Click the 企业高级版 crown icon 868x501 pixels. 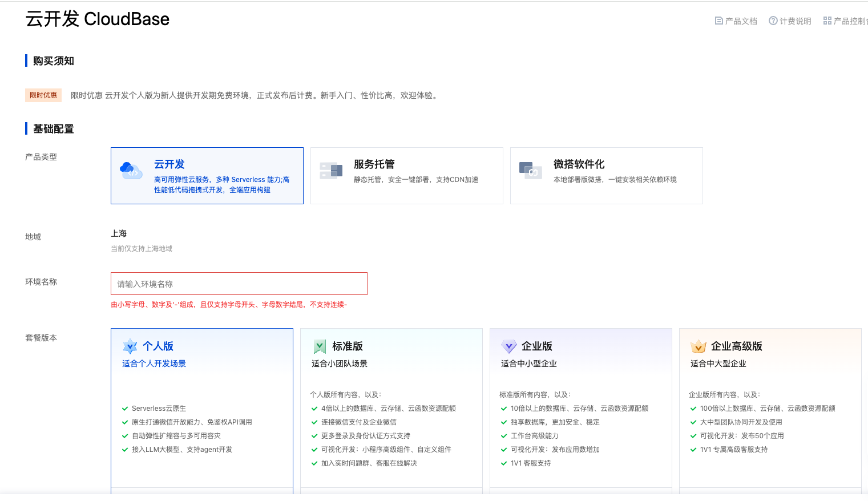(x=699, y=346)
